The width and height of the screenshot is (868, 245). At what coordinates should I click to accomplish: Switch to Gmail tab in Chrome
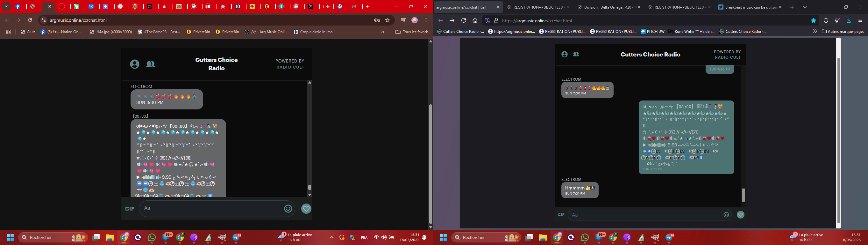pyautogui.click(x=354, y=6)
